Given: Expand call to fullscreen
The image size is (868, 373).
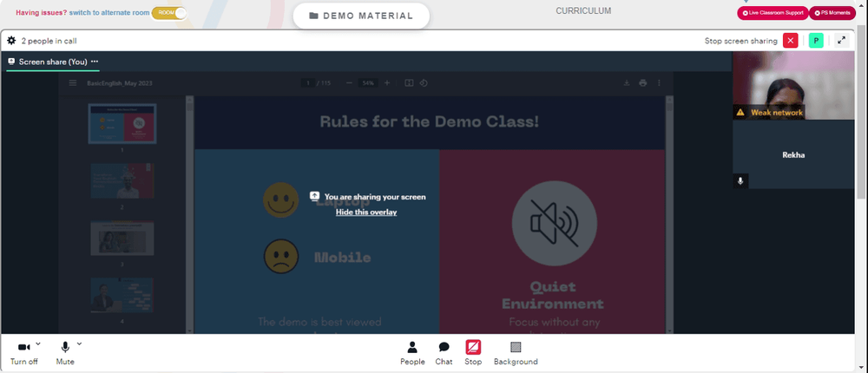Looking at the screenshot, I should coord(841,41).
